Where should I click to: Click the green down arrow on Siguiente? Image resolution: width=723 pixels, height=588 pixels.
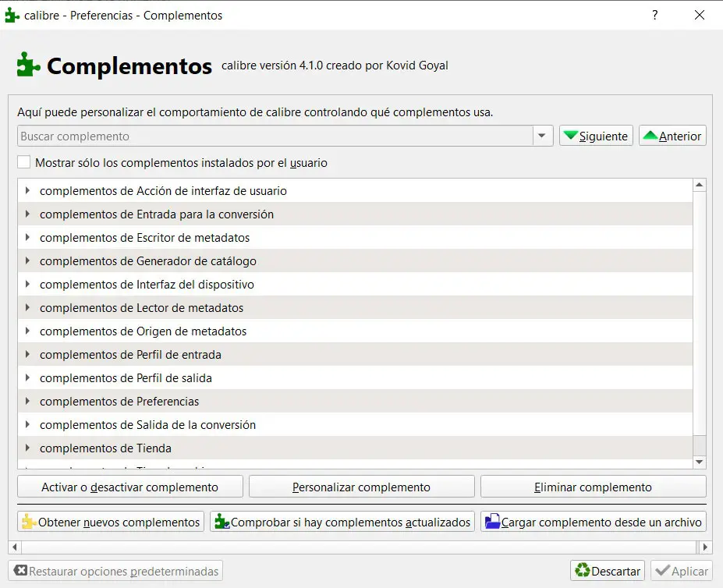[x=571, y=135]
